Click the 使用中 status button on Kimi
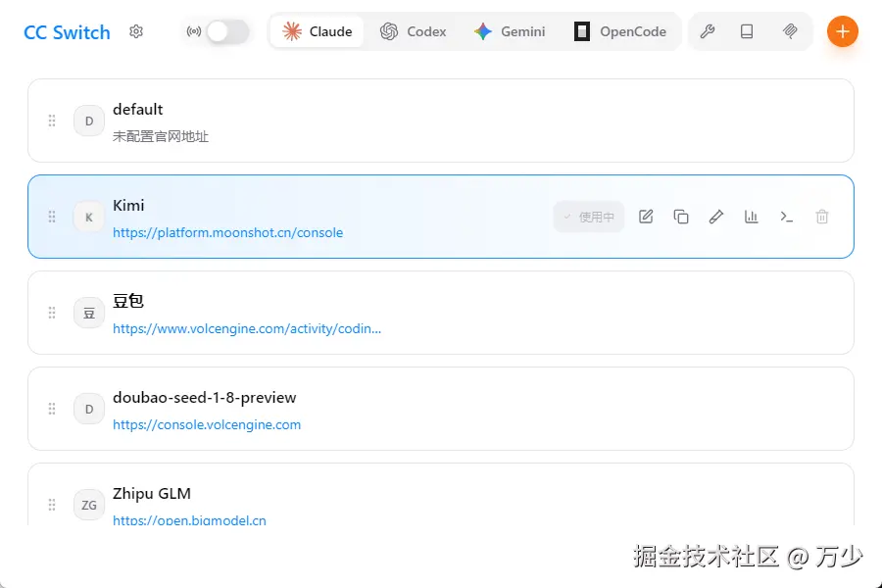 589,217
